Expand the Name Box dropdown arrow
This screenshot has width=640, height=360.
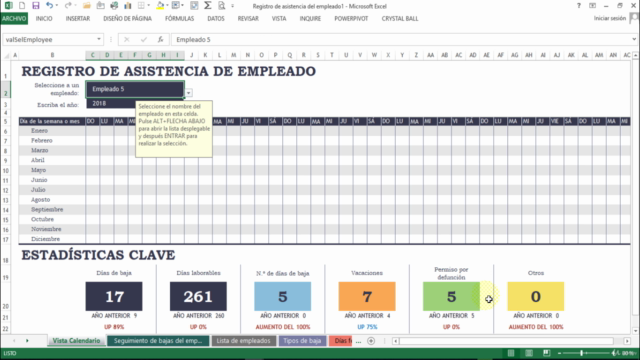[x=99, y=39]
